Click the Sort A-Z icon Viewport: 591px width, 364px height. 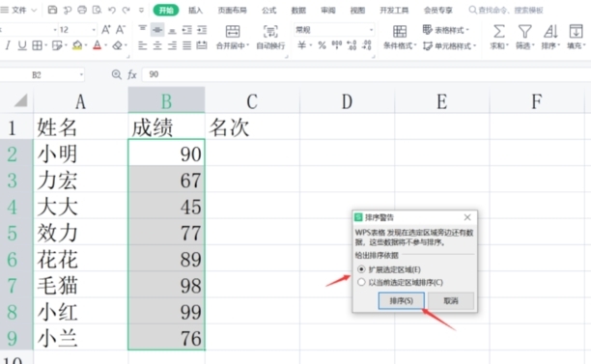(550, 31)
